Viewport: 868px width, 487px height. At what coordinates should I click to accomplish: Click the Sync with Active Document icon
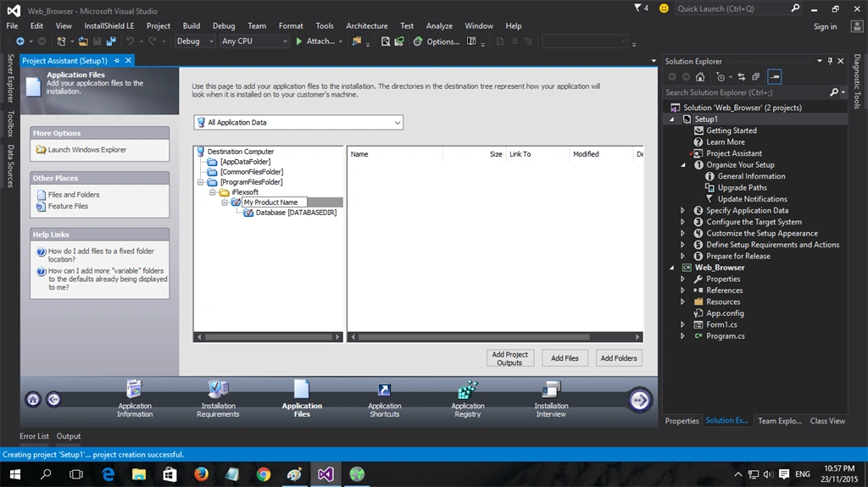[x=741, y=77]
